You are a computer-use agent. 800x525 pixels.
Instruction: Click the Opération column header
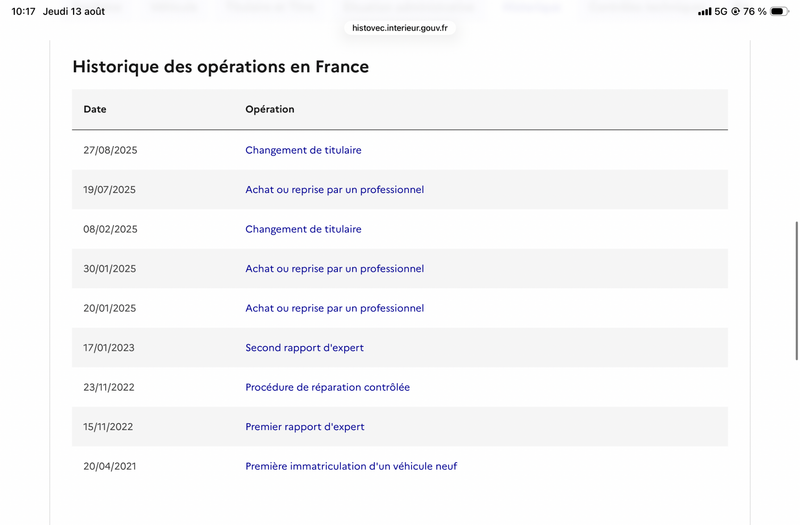tap(269, 109)
